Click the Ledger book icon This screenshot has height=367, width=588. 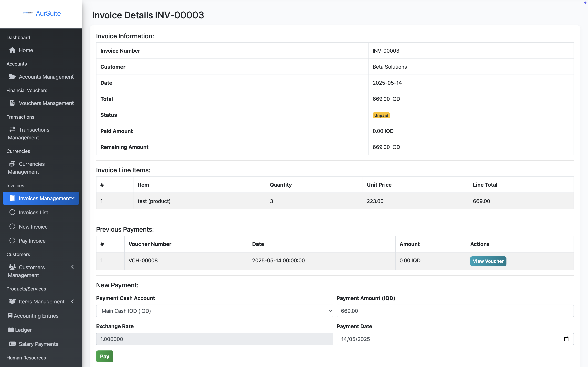[11, 330]
